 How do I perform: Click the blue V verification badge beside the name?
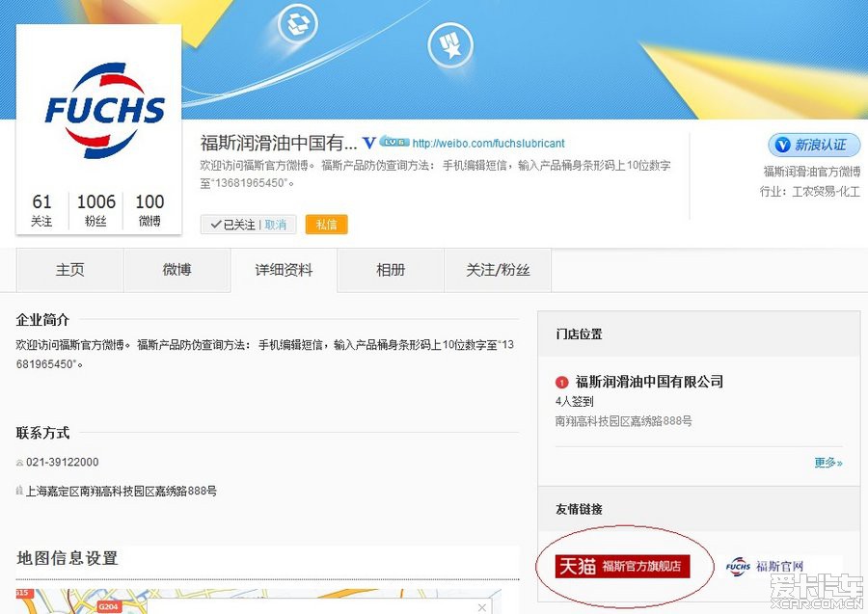[x=368, y=143]
